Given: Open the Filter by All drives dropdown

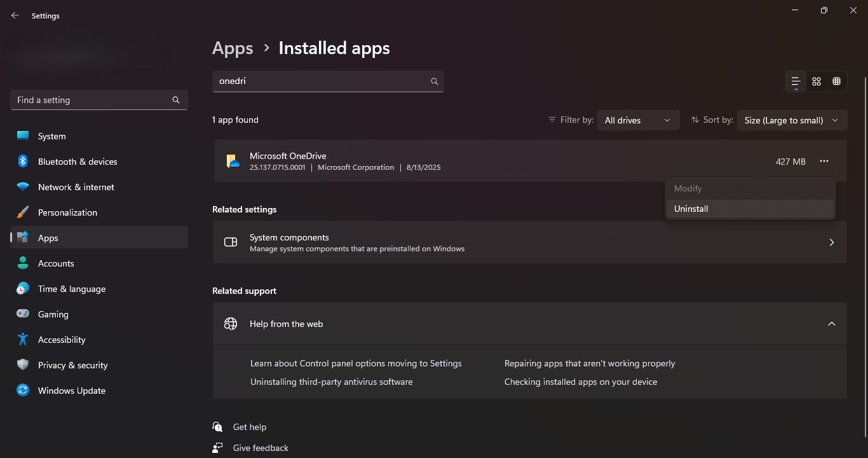Looking at the screenshot, I should click(x=638, y=120).
